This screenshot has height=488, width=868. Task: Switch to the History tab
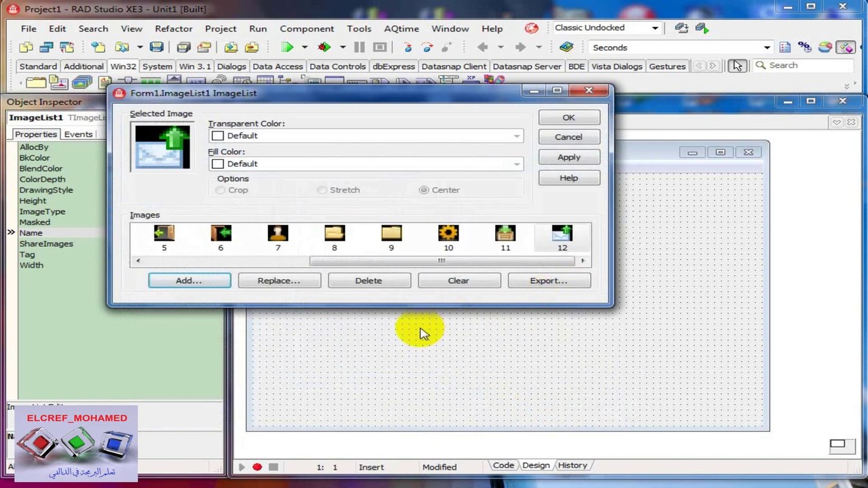point(572,466)
